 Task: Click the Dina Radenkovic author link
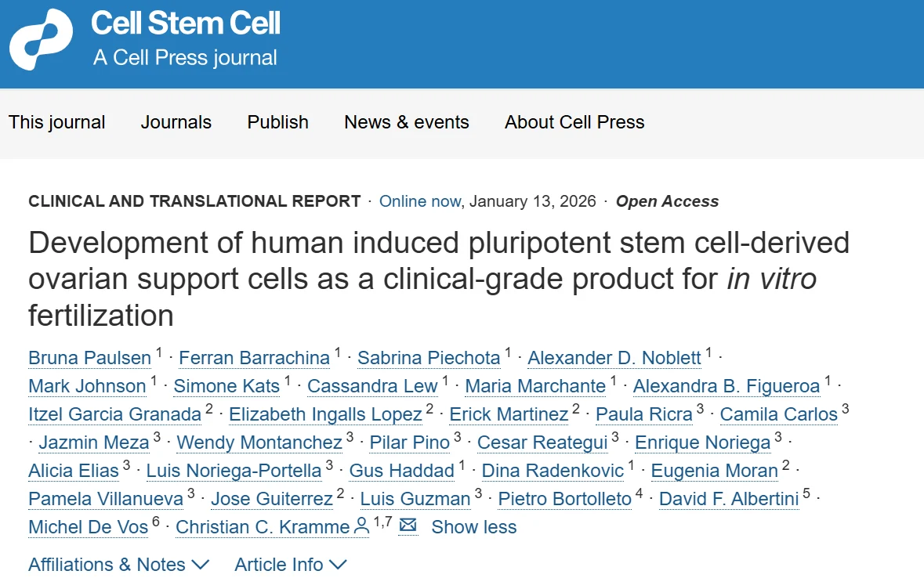(x=553, y=471)
